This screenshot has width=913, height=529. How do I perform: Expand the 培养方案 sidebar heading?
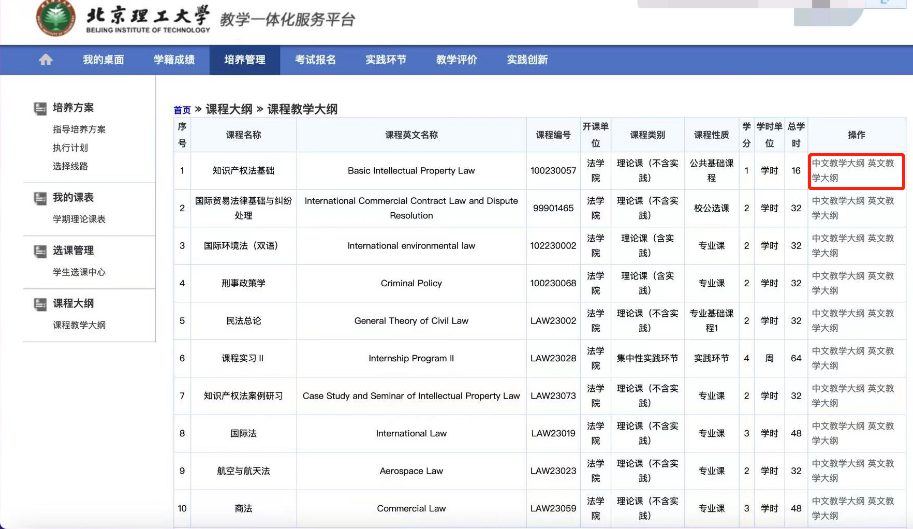(x=73, y=108)
